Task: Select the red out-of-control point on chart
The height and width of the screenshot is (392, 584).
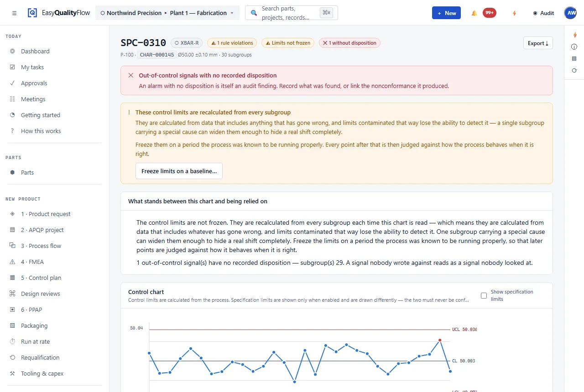Action: click(x=440, y=340)
